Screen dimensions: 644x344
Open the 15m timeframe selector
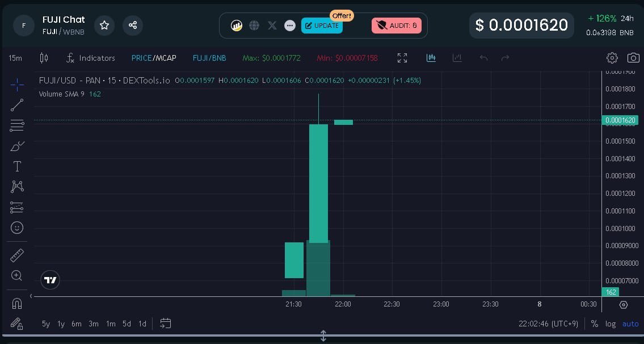tap(16, 58)
